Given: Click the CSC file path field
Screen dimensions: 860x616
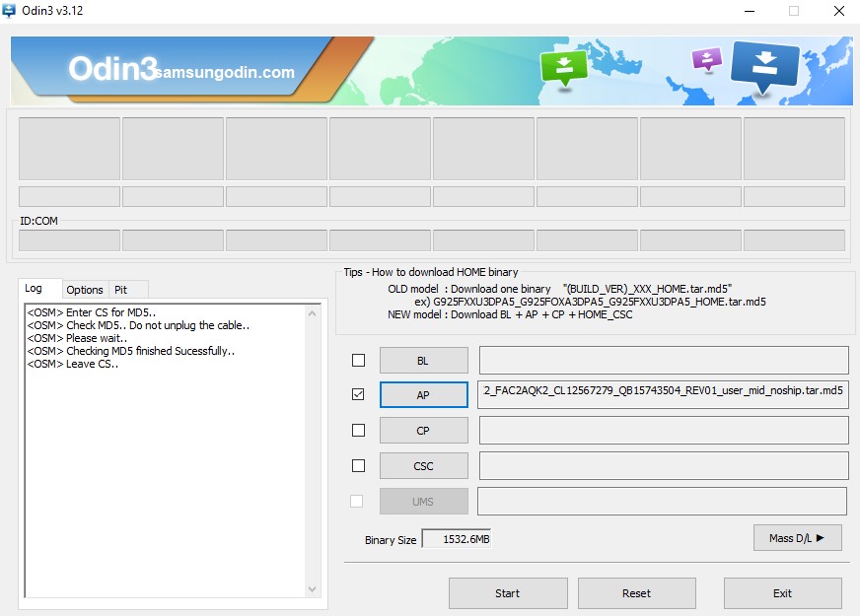Looking at the screenshot, I should point(664,465).
